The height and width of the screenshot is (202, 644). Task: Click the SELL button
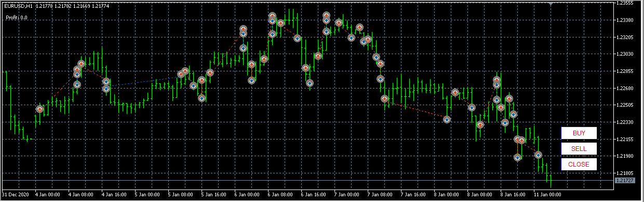pos(579,149)
